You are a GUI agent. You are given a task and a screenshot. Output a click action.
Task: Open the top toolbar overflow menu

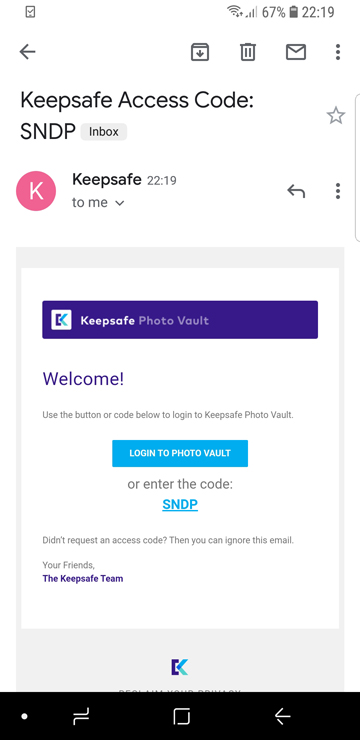pos(338,52)
